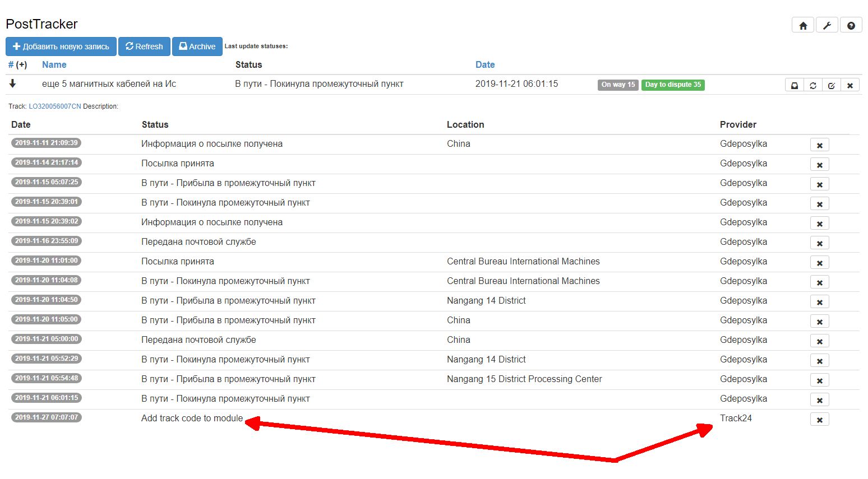Select the Add track code to module status
This screenshot has height=479, width=868.
192,418
